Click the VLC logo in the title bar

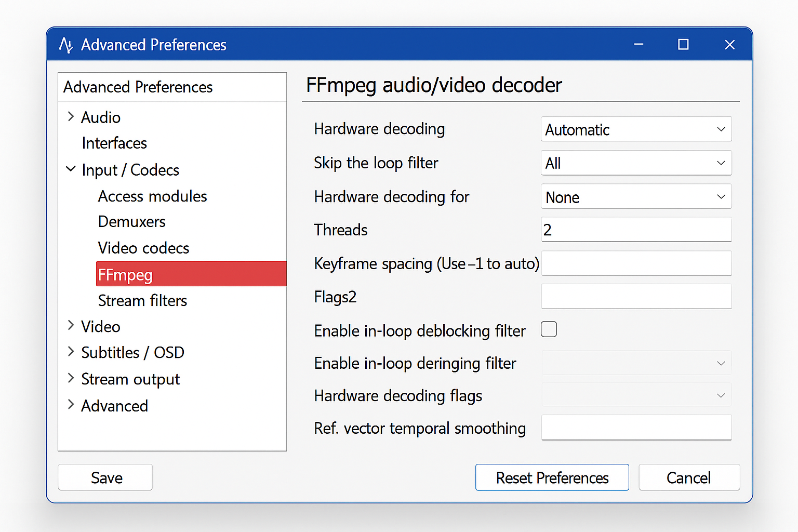pyautogui.click(x=67, y=45)
